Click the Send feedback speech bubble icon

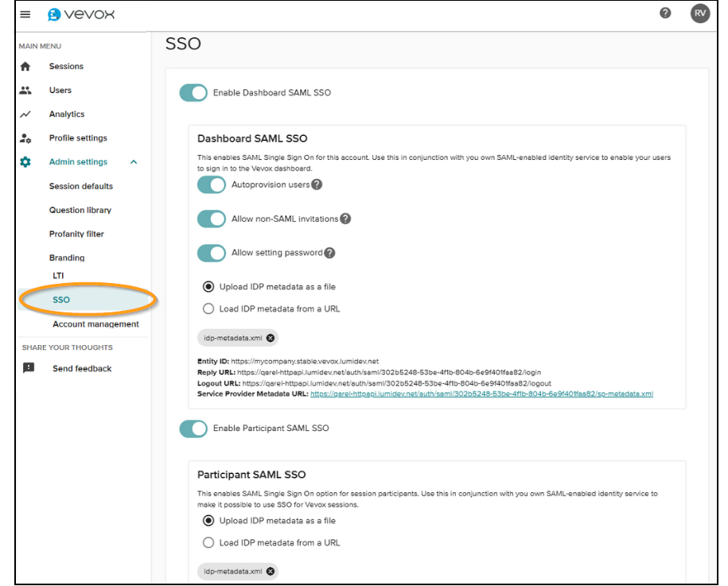coord(29,368)
